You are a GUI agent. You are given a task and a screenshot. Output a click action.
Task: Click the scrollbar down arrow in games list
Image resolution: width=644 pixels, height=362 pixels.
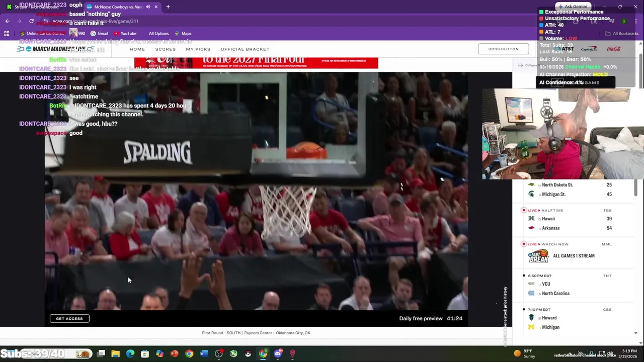point(635,333)
